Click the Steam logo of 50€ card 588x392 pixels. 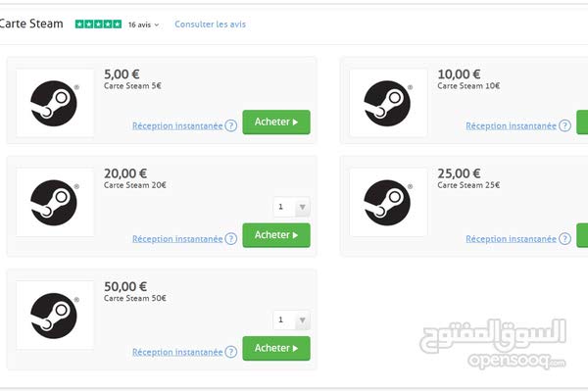54,316
